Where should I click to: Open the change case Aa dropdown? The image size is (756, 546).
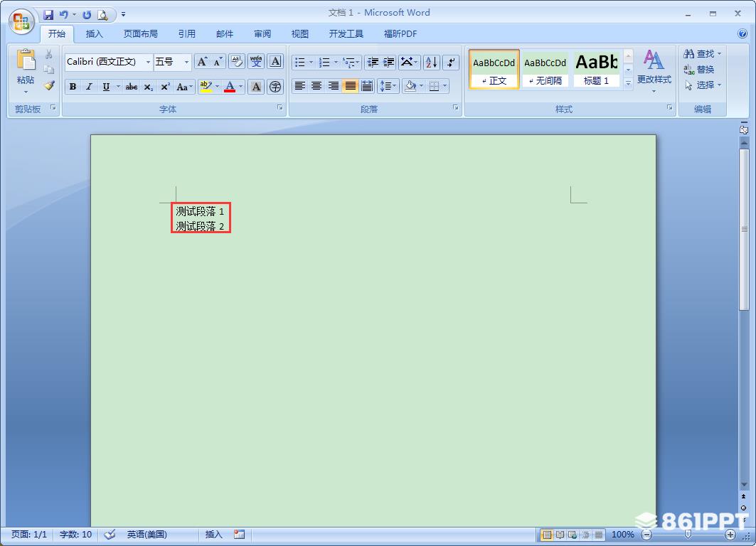click(x=184, y=87)
